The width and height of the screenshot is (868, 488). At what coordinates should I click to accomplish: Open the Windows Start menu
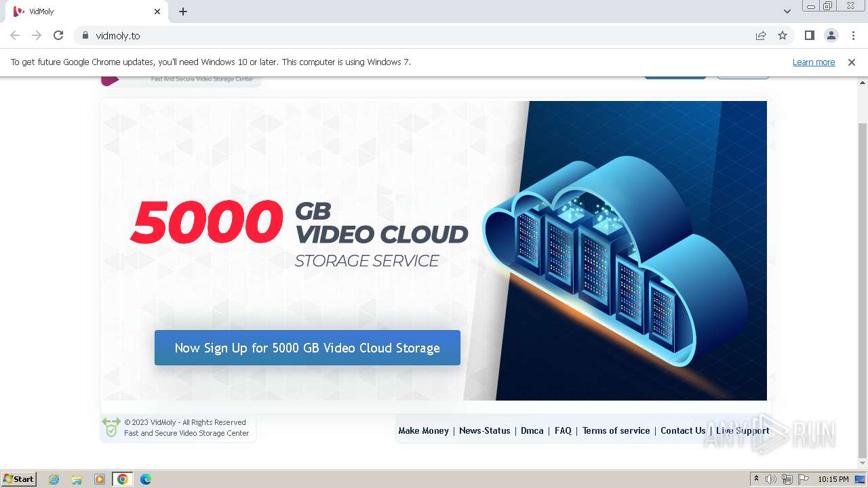coord(19,479)
